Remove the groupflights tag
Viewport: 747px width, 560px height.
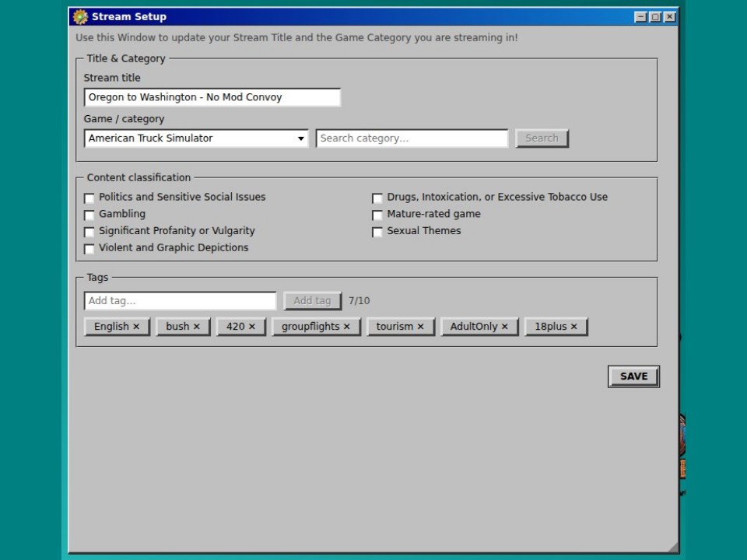pyautogui.click(x=347, y=327)
